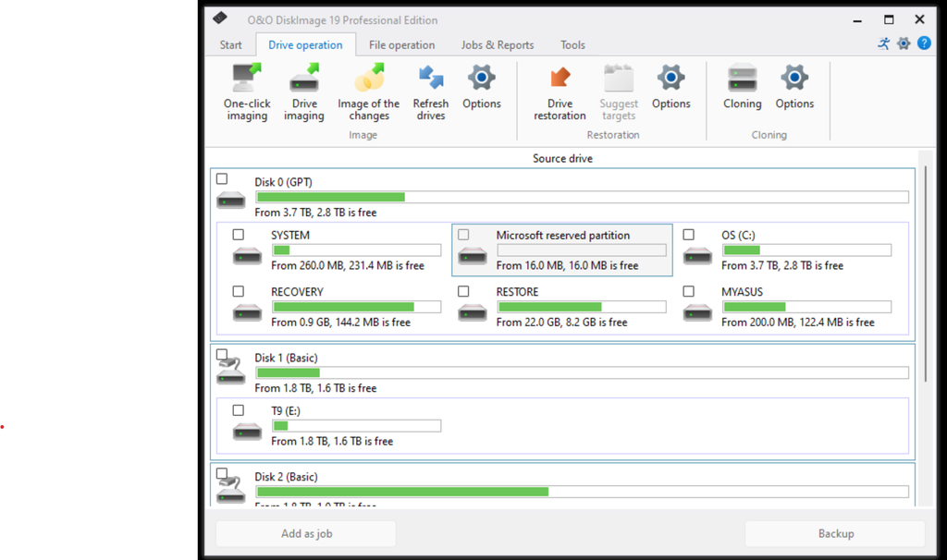Image resolution: width=947 pixels, height=560 pixels.
Task: Click the Jobs & Reports tab
Action: [496, 44]
